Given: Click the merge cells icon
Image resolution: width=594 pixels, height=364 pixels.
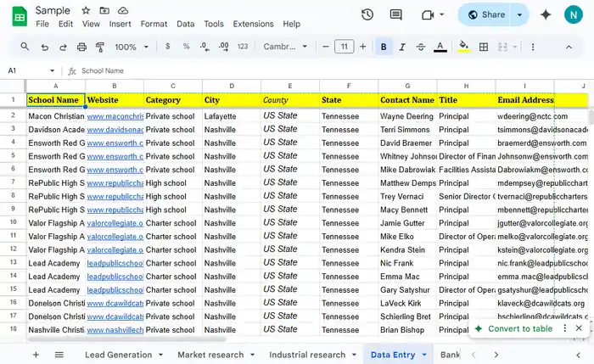Looking at the screenshot, I should [x=502, y=47].
